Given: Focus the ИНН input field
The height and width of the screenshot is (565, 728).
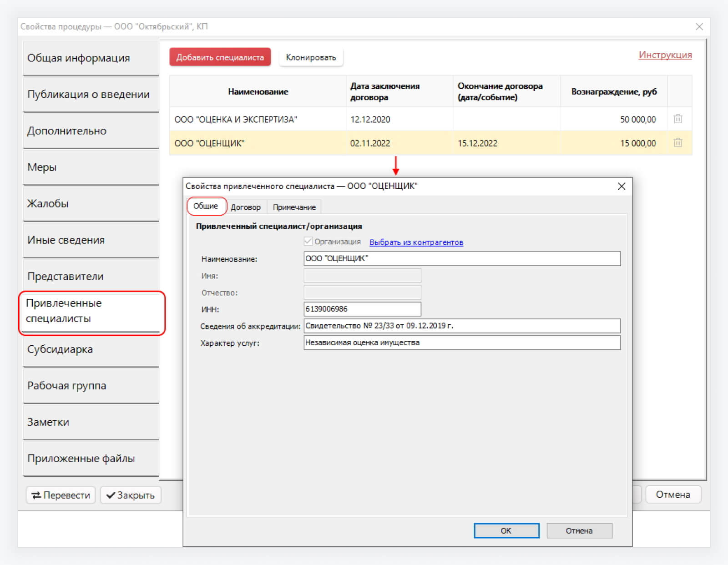Looking at the screenshot, I should (362, 309).
